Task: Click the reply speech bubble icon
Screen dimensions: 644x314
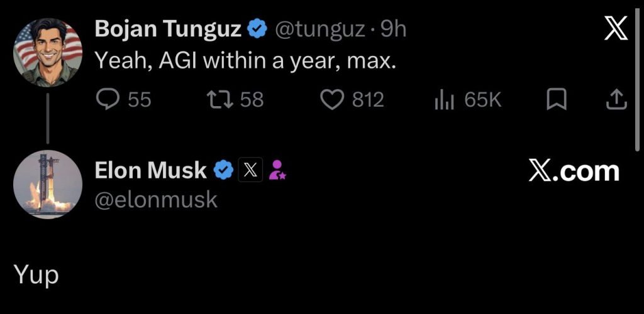Action: point(108,100)
